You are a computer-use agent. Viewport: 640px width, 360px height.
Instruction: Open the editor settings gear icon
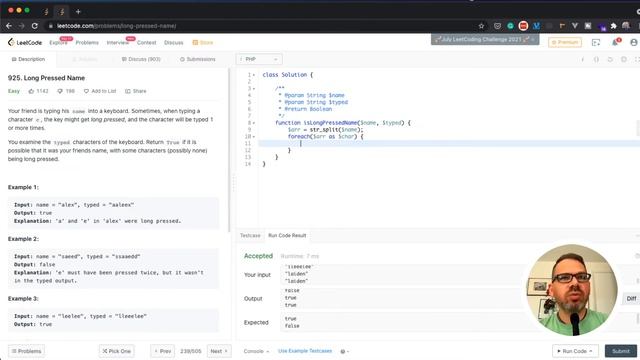tap(624, 59)
